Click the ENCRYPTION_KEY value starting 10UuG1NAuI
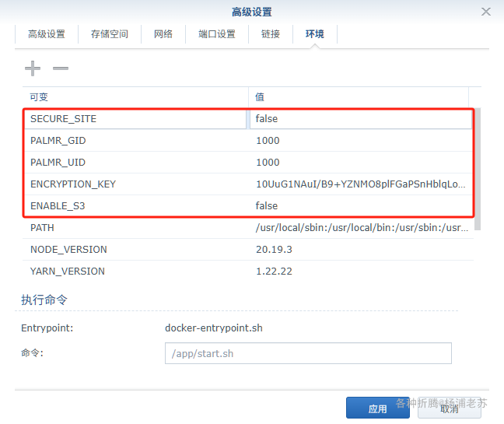The width and height of the screenshot is (504, 424). [360, 184]
